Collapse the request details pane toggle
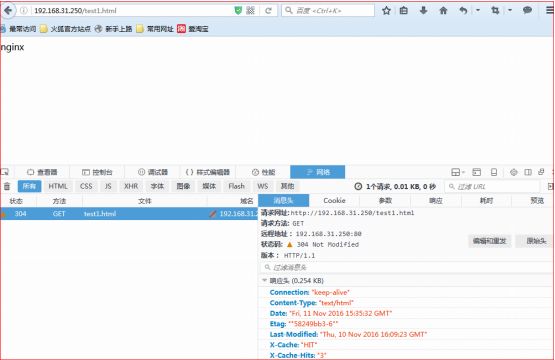 point(550,186)
